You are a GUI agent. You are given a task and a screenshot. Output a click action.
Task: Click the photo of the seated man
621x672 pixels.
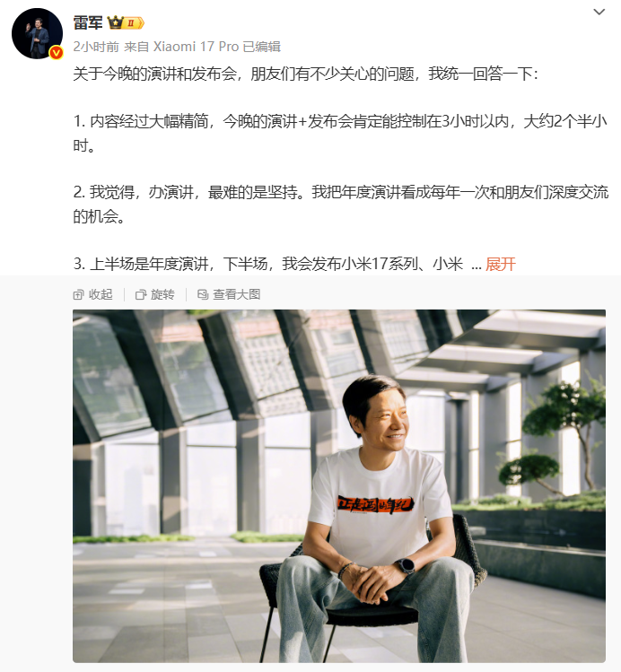point(339,485)
